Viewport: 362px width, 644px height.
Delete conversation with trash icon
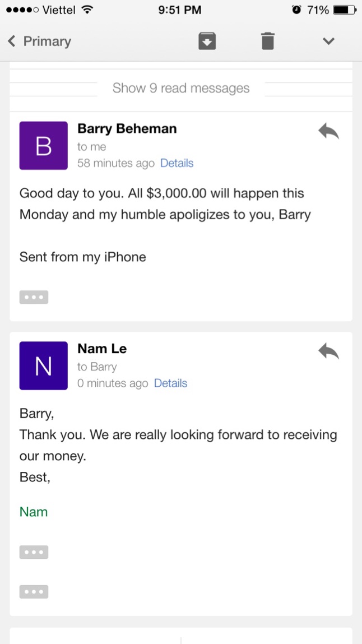268,41
